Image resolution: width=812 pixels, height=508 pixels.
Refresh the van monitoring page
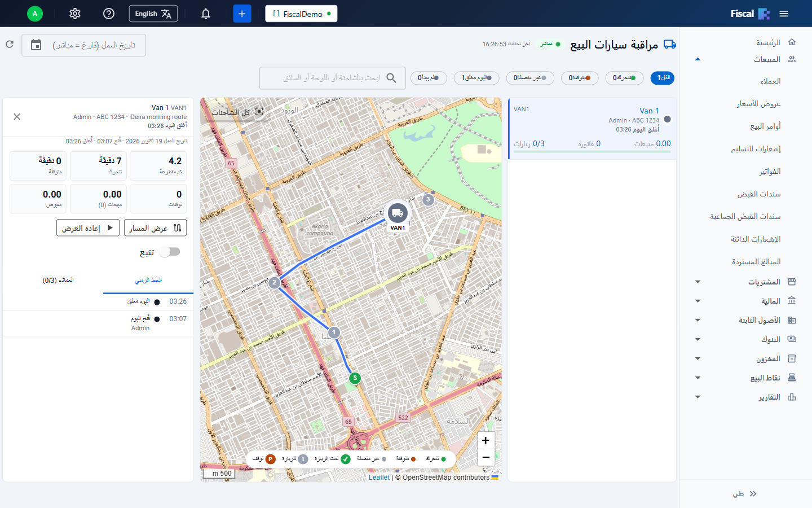[10, 44]
